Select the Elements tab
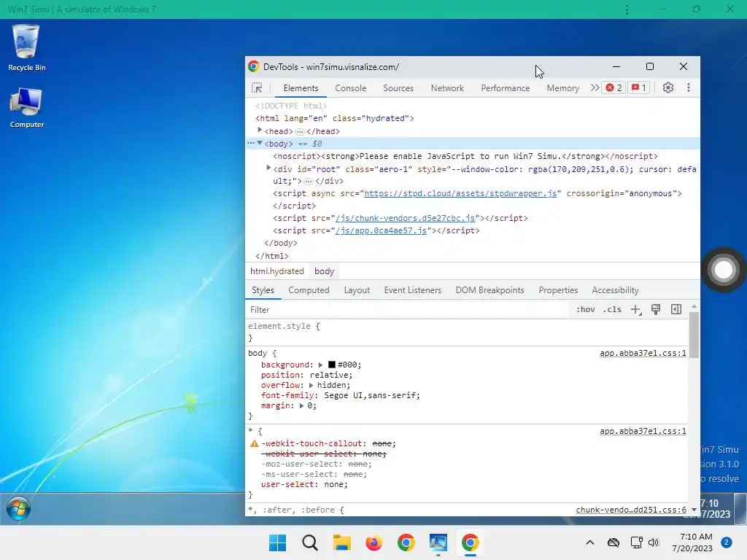Screen dimensions: 747x560 pos(301,88)
